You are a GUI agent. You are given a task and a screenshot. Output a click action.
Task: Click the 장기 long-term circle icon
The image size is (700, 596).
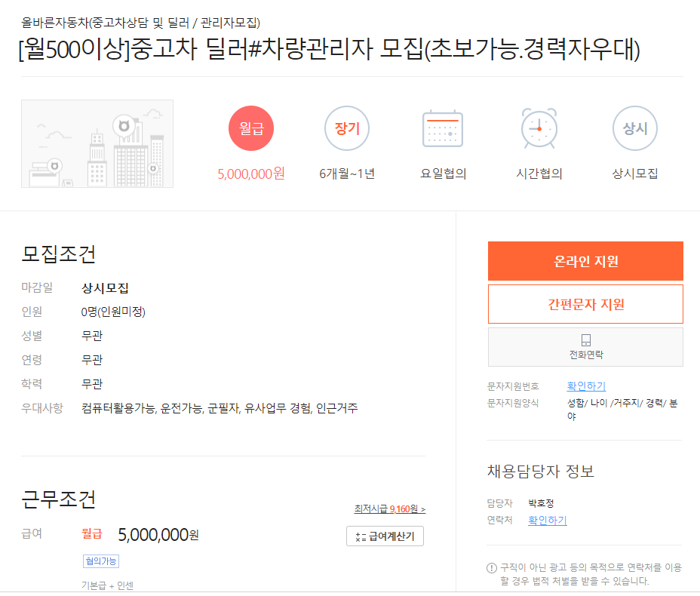click(x=347, y=128)
